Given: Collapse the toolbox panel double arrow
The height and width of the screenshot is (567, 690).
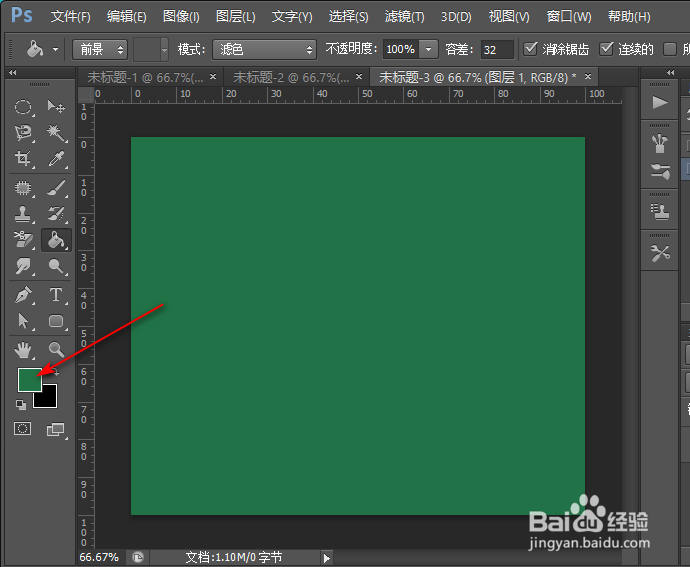Looking at the screenshot, I should pyautogui.click(x=12, y=73).
